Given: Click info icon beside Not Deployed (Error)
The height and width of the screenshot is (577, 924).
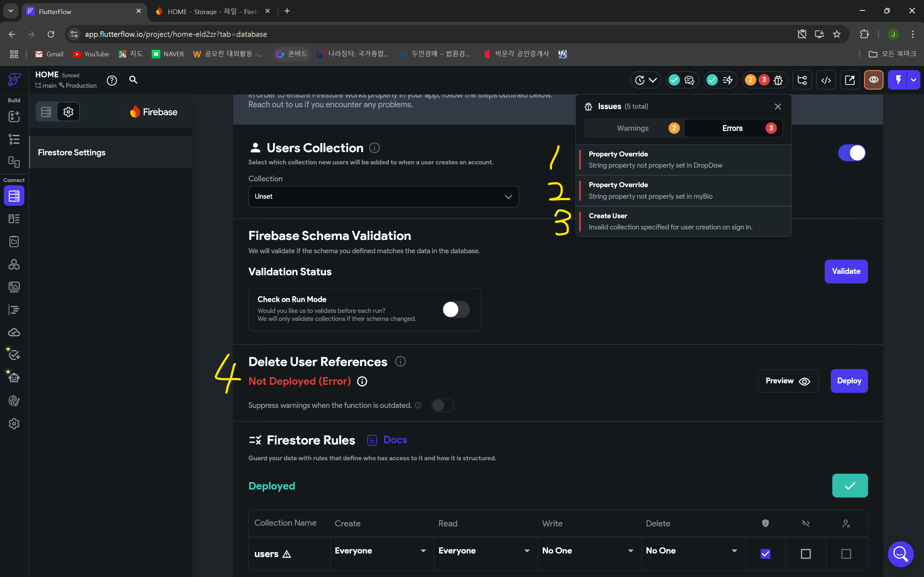Looking at the screenshot, I should pos(362,381).
